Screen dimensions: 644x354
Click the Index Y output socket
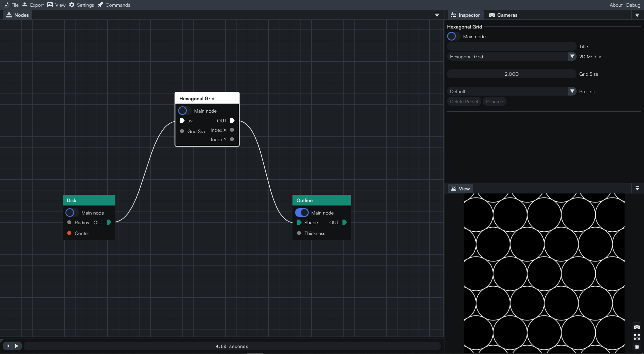232,139
